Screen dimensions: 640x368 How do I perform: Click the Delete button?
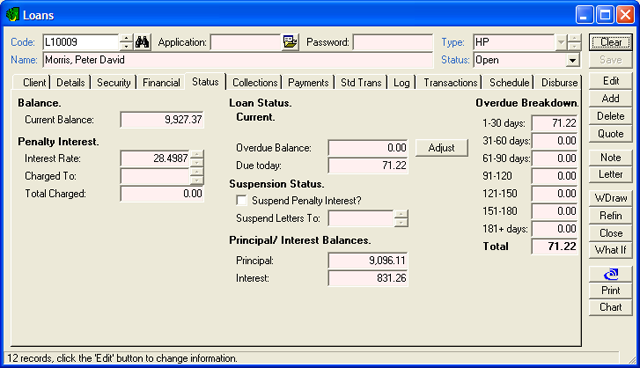click(x=611, y=116)
